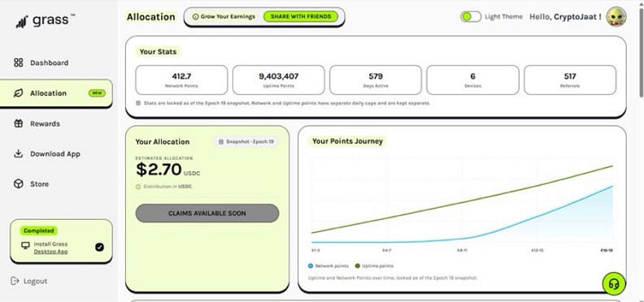Viewport: 644px width, 302px height.
Task: Click the Logout door icon
Action: pos(15,281)
